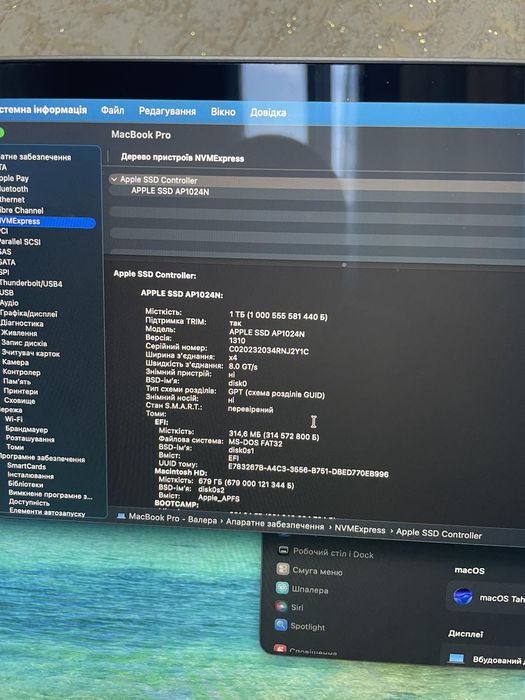Click the divider handle between the tree and details panes
The width and height of the screenshot is (525, 700).
344,265
